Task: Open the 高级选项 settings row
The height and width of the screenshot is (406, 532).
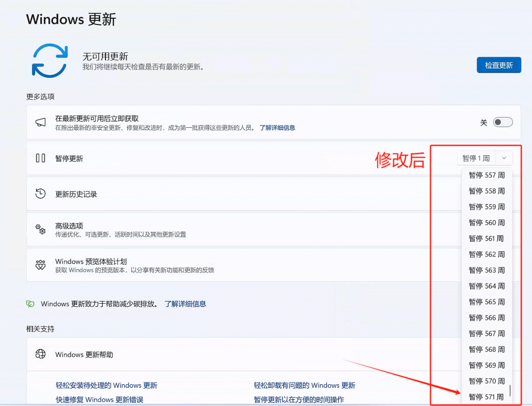Action: coord(273,229)
